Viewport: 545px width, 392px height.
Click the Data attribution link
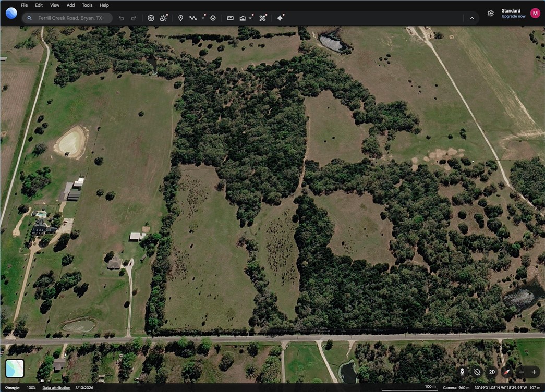coord(56,388)
